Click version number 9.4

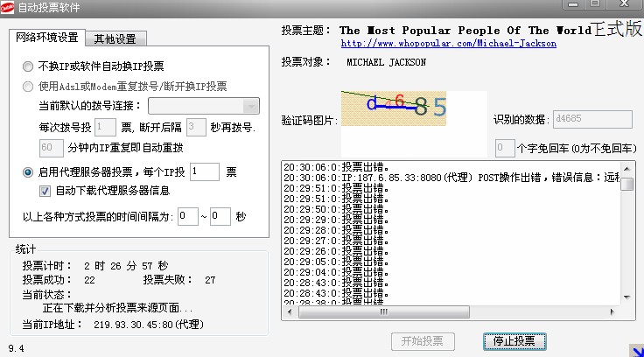16,348
